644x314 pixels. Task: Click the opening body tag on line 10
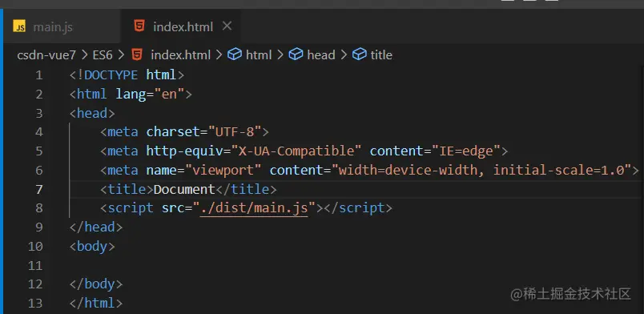(92, 247)
